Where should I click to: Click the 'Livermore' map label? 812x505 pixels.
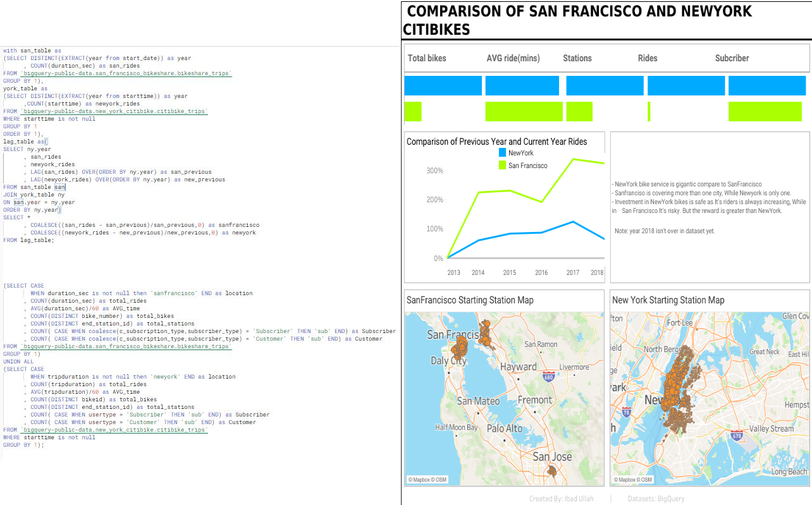point(574,367)
